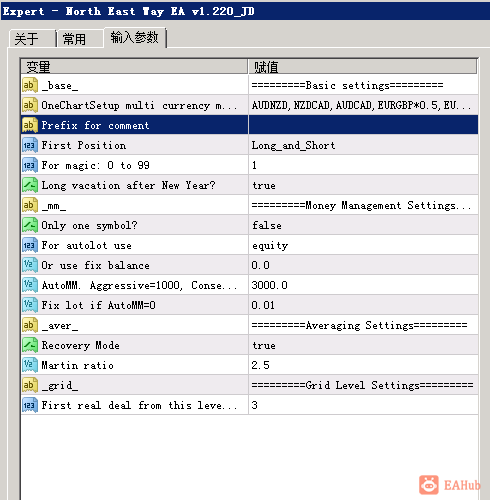Screen dimensions: 490x500
Task: Select string icon beside _grid_ variable
Action: pyautogui.click(x=30, y=385)
